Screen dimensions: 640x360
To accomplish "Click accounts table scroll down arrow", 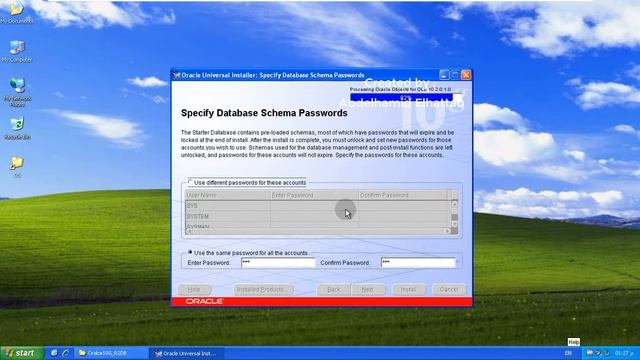I will pos(454,224).
